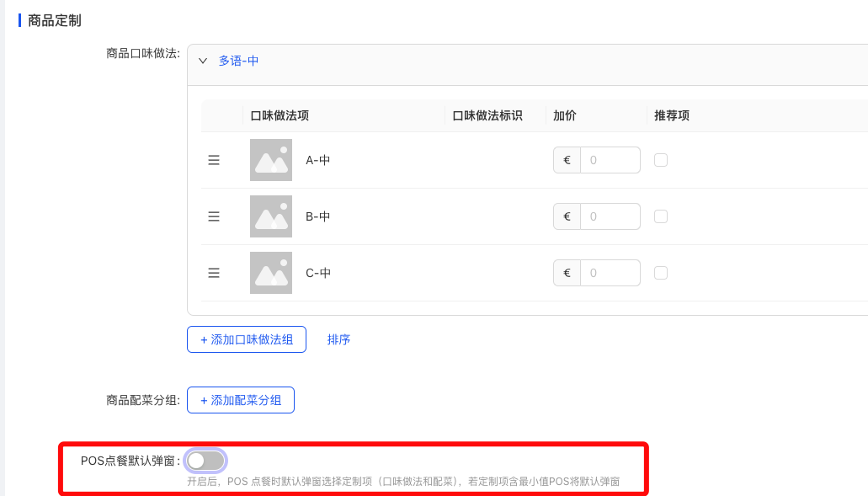This screenshot has height=496, width=868.
Task: Collapse the 多语-中 flavor group chevron
Action: click(x=203, y=61)
